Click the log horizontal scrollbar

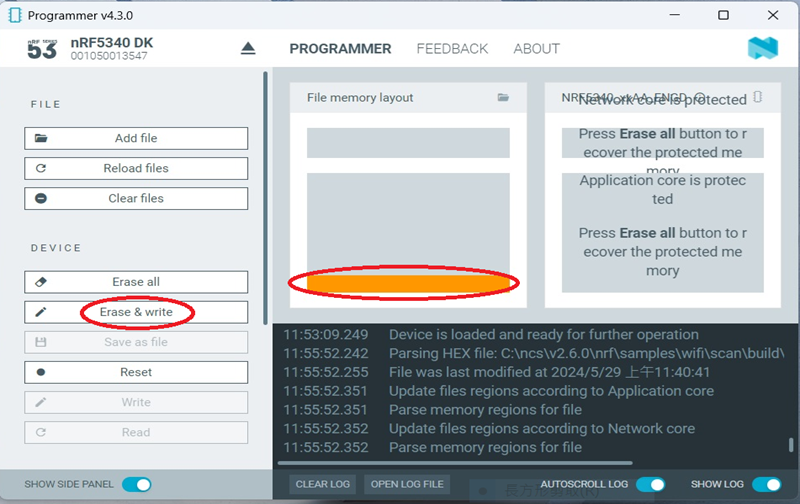click(x=455, y=463)
